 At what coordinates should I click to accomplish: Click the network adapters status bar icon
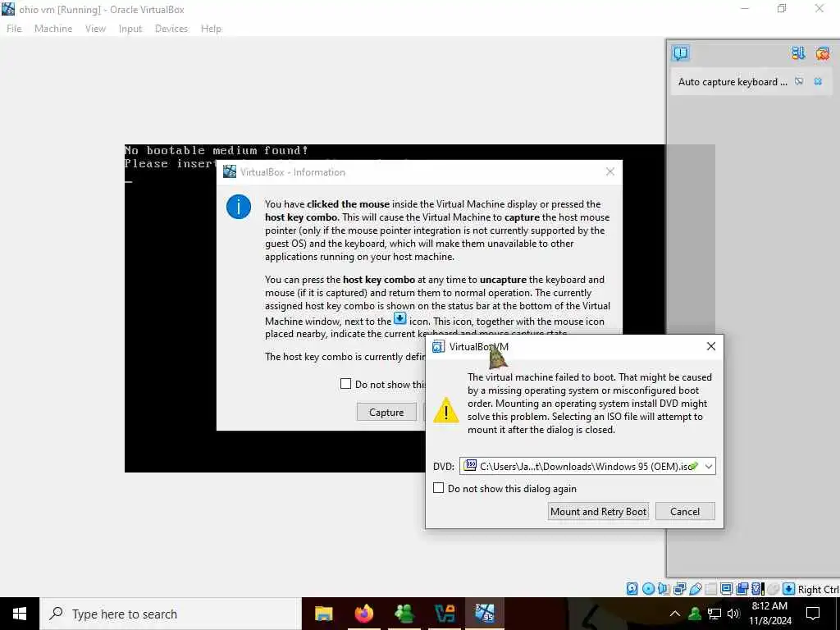(679, 589)
